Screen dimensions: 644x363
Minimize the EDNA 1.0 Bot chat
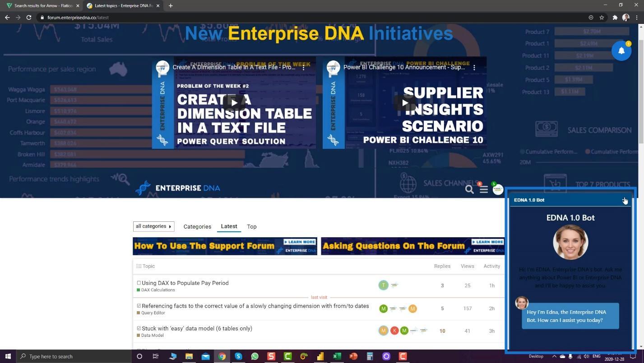(624, 200)
